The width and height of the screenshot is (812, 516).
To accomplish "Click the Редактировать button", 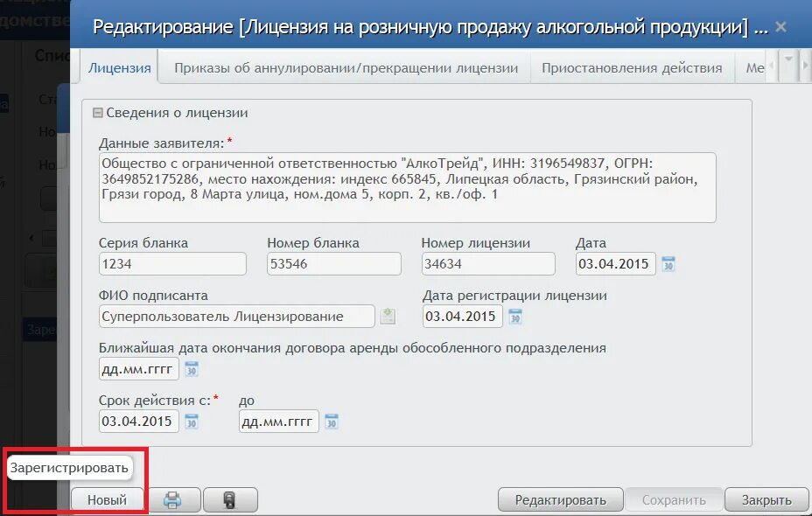I will [x=560, y=500].
